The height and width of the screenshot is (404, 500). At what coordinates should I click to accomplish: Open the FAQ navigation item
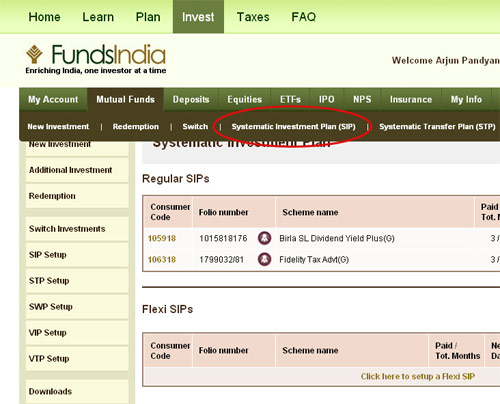click(x=303, y=17)
